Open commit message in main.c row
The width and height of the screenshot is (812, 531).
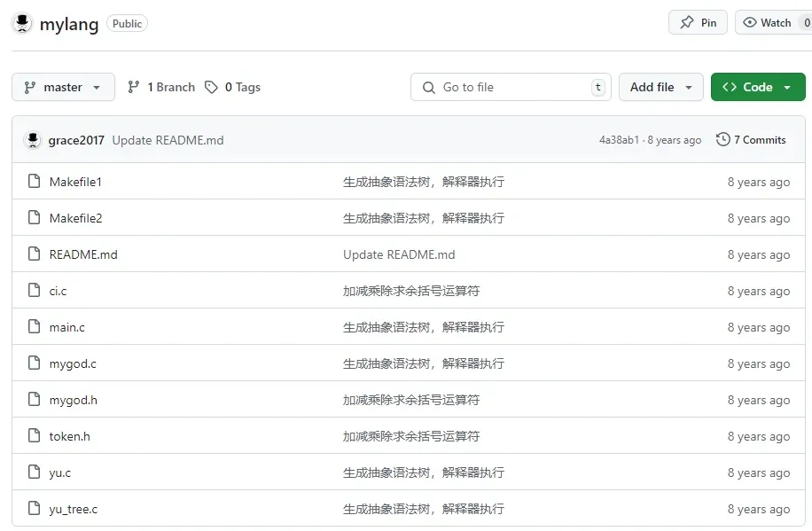[424, 327]
